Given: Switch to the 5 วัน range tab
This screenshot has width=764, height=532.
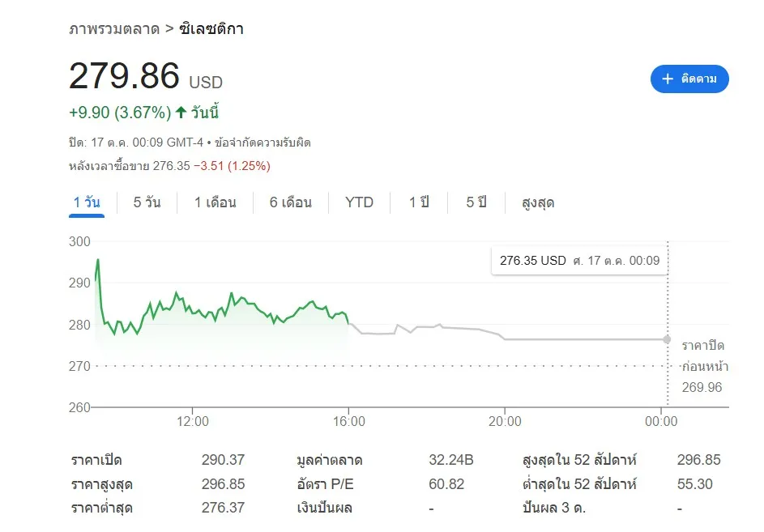Looking at the screenshot, I should [x=147, y=202].
